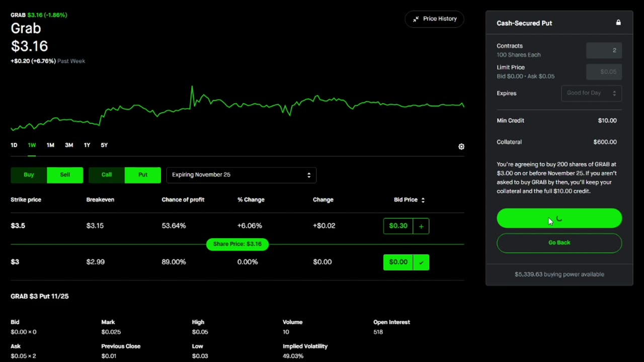Click the 89.00% chance of profit value
Viewport: 644px width, 362px height.
(174, 262)
